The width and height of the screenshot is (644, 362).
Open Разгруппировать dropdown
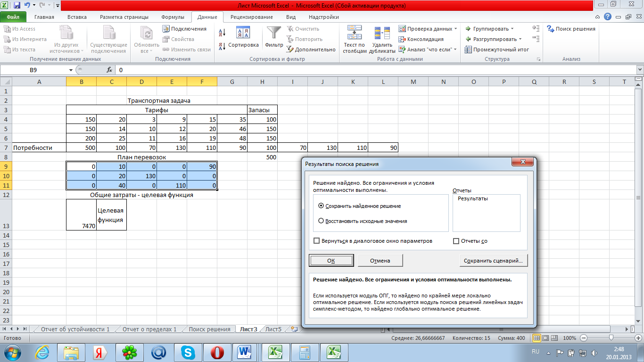[x=520, y=39]
